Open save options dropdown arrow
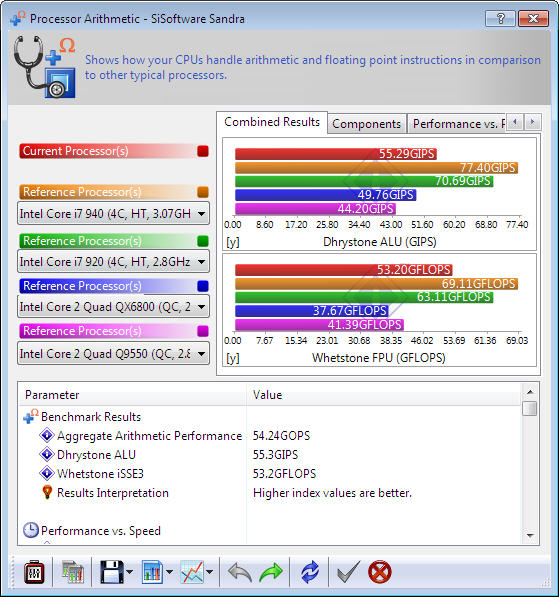 coord(129,572)
